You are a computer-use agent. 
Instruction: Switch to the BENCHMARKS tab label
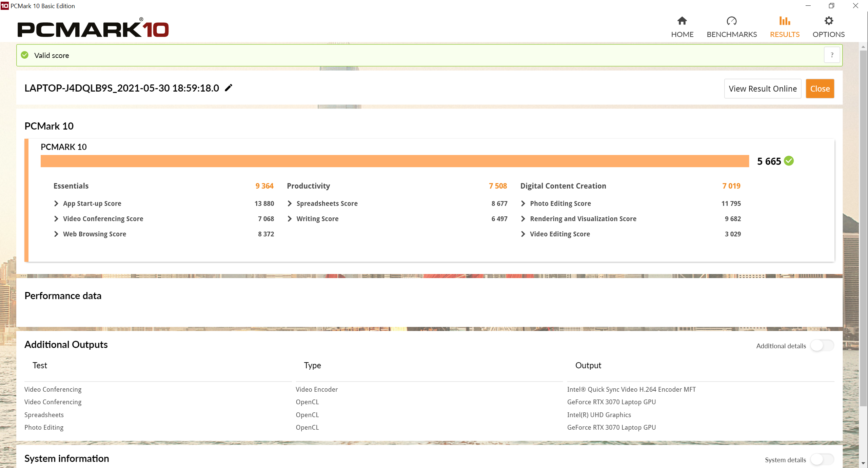(732, 34)
